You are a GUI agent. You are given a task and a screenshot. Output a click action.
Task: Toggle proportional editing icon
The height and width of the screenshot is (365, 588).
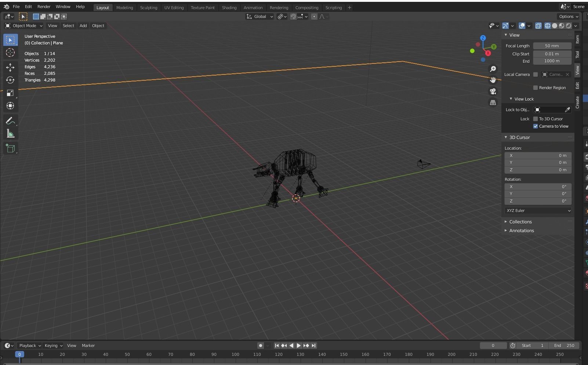(x=314, y=17)
